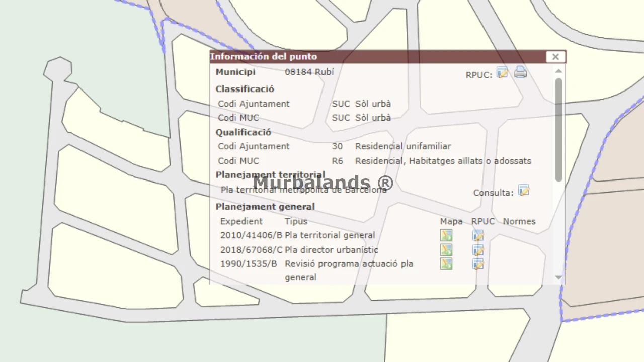Click the popup's vertical scrollbar thumb
Viewport: 644px width, 362px height.
[558, 130]
